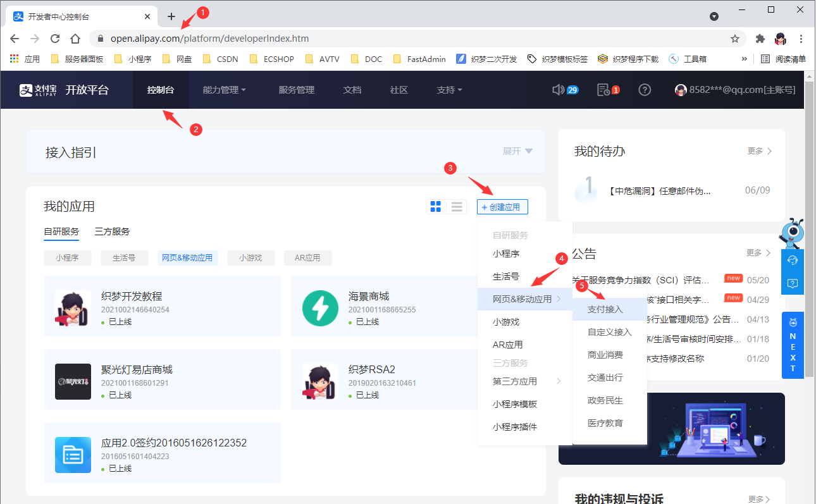
Task: Switch to the 三方服务 tab
Action: (x=112, y=231)
